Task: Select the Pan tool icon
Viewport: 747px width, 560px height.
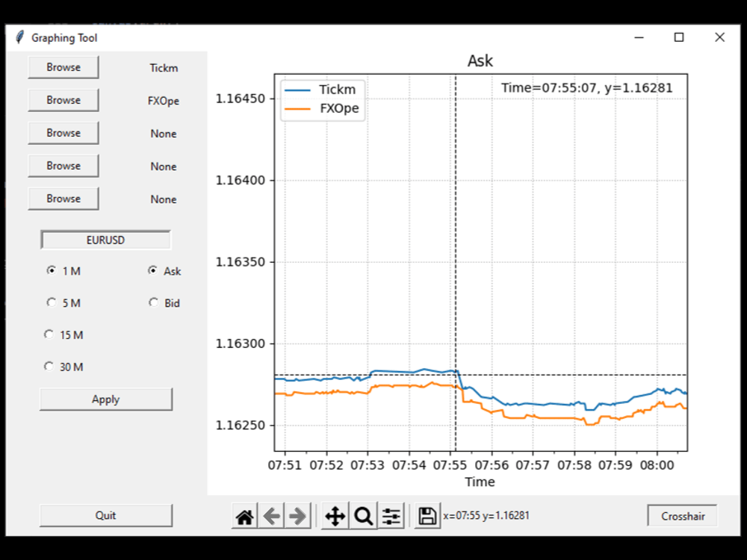Action: coord(335,515)
